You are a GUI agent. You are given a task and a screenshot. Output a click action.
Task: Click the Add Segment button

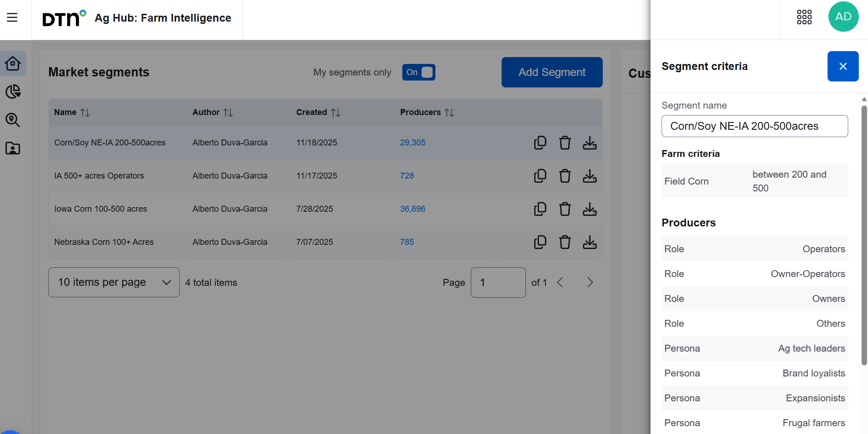pyautogui.click(x=552, y=72)
